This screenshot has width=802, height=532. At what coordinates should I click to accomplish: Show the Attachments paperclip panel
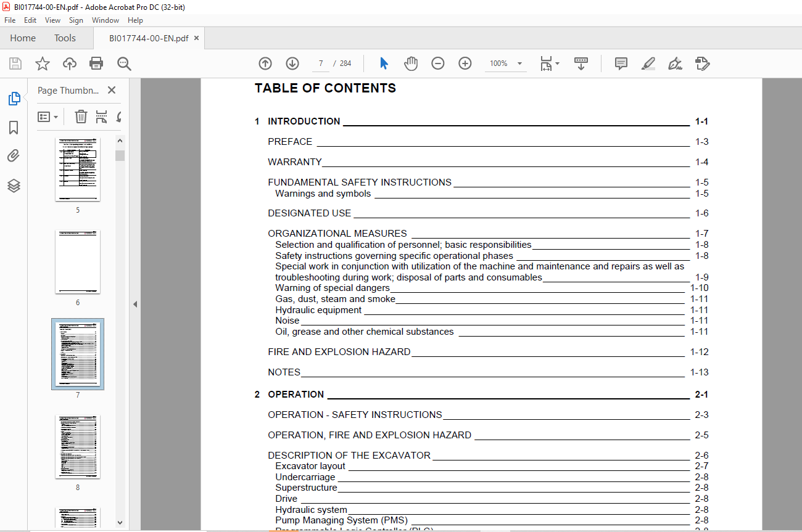click(14, 156)
